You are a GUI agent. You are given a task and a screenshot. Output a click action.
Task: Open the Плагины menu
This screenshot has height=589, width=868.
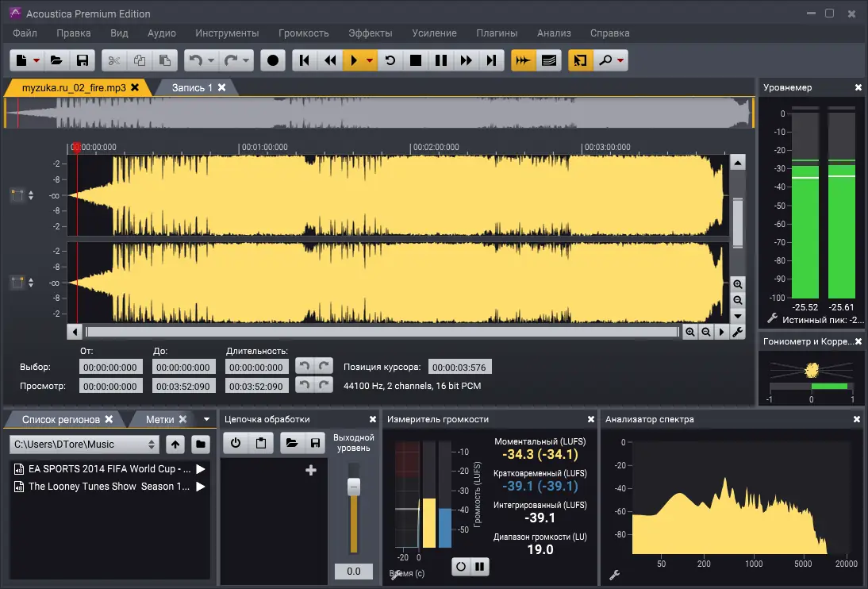497,33
